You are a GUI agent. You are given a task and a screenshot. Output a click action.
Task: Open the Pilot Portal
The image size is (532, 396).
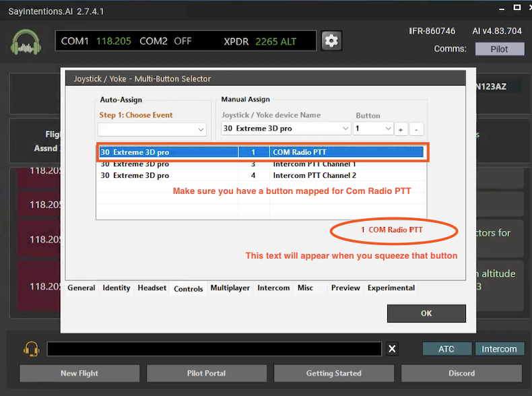tap(206, 373)
